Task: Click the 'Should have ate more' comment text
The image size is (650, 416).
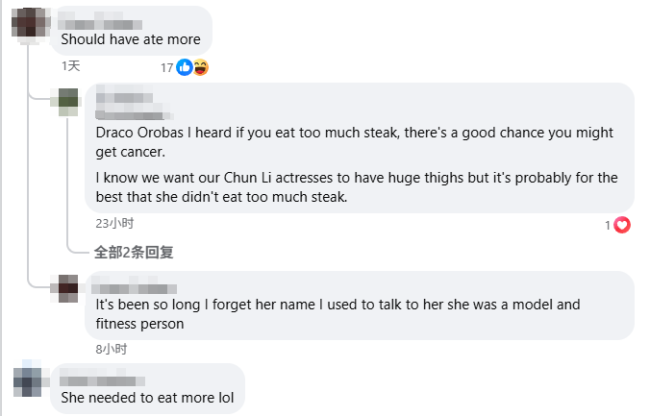Action: click(131, 39)
